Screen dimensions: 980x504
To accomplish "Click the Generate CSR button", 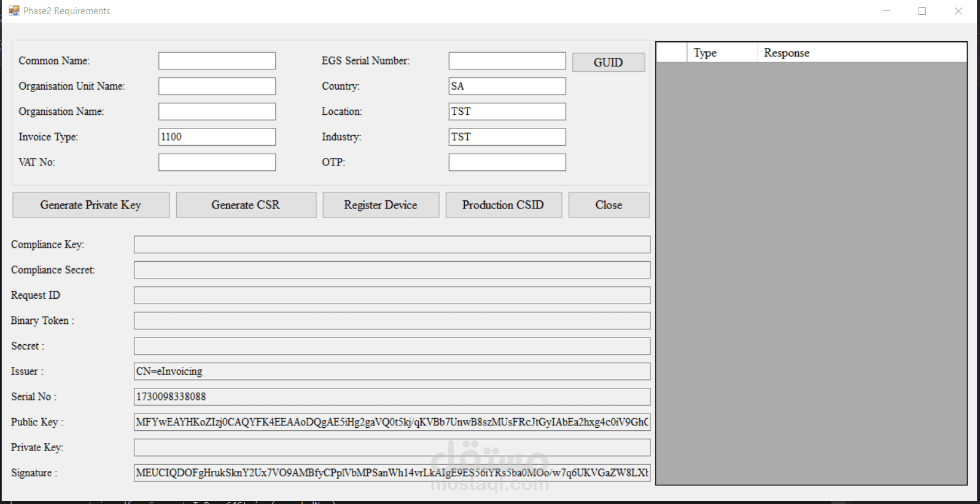I will click(246, 205).
